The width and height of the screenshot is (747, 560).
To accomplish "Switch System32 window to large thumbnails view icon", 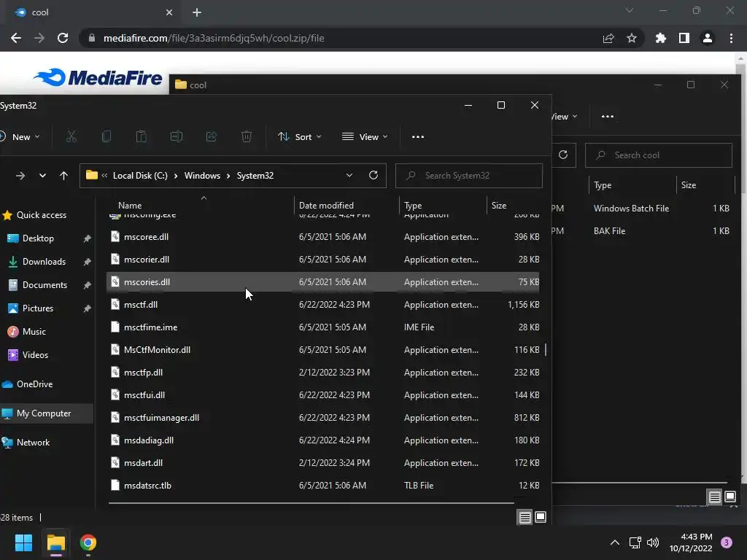I will [x=541, y=517].
